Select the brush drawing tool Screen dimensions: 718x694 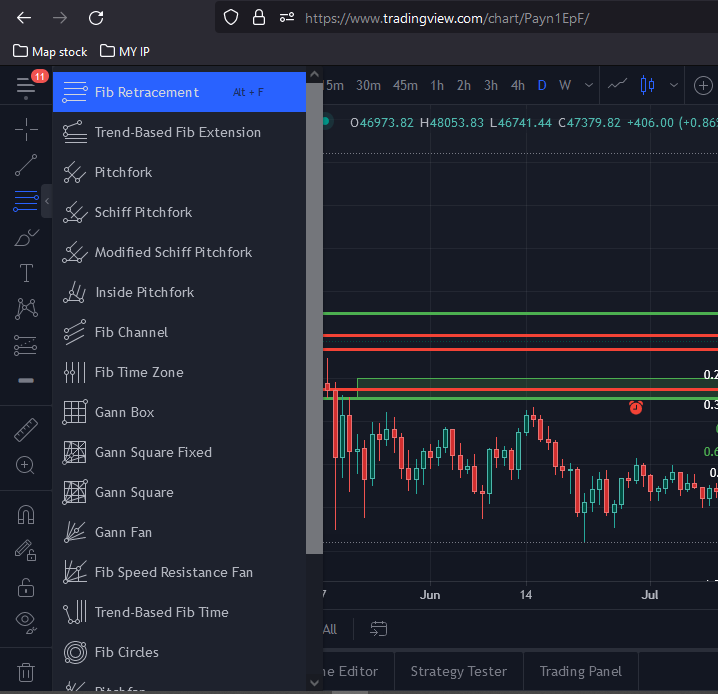tap(26, 237)
